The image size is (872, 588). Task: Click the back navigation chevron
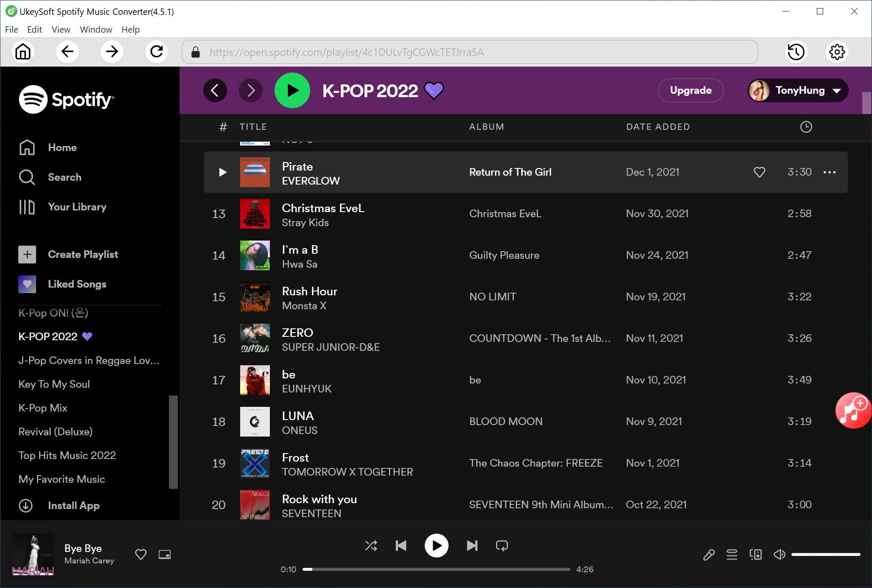point(215,90)
